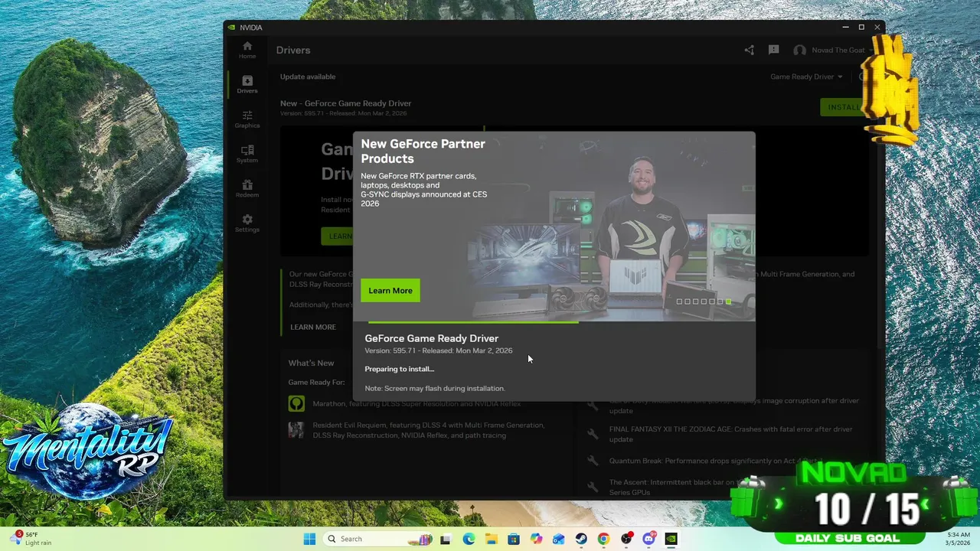Viewport: 980px width, 551px height.
Task: Select the Marathon game icon
Action: pyautogui.click(x=296, y=403)
